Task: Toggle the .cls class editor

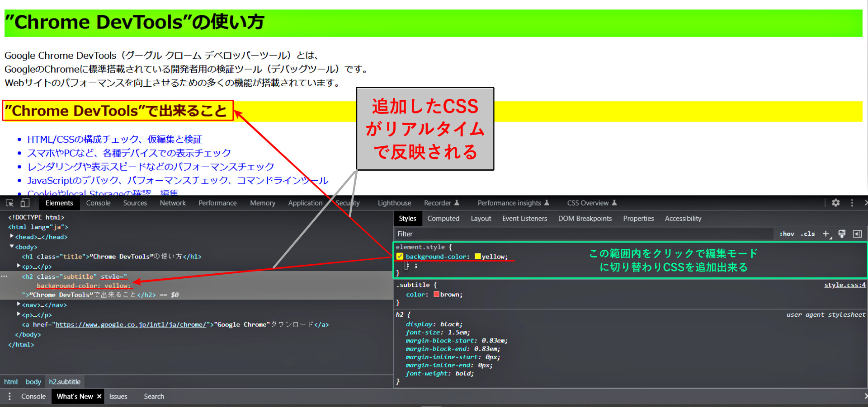Action: click(x=807, y=234)
